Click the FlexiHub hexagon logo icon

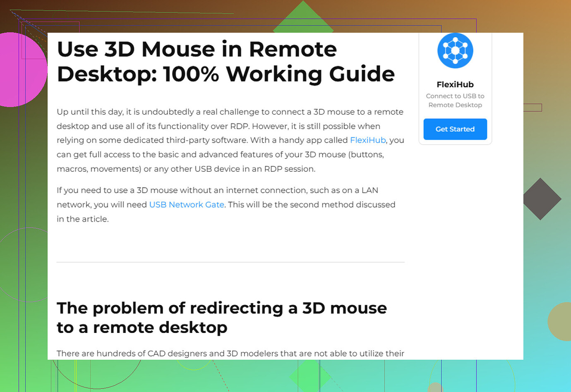455,50
